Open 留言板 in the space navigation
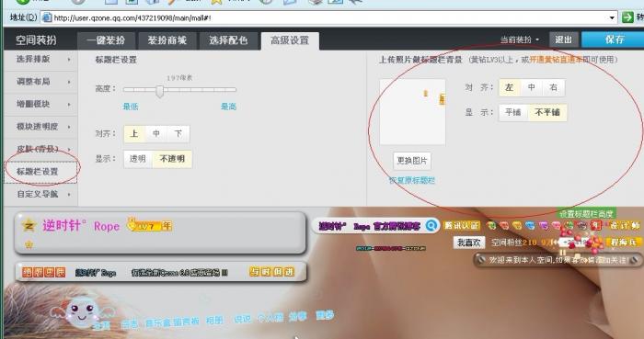This screenshot has height=339, width=644. pos(186,322)
